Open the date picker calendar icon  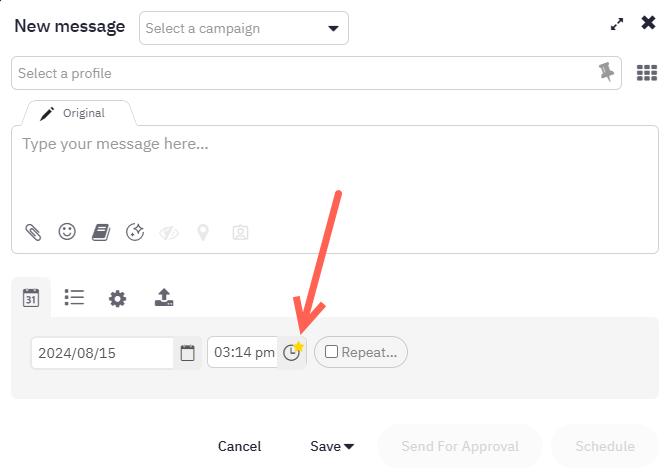[x=187, y=353]
